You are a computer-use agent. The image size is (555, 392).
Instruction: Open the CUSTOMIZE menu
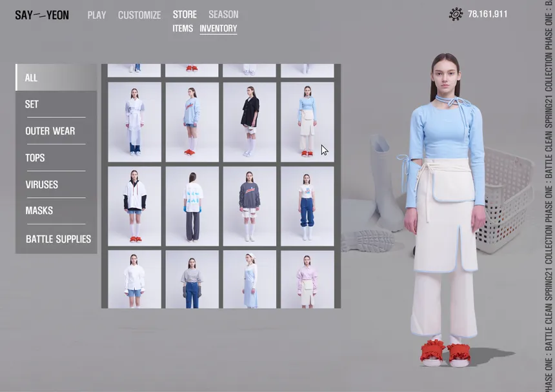pos(139,15)
